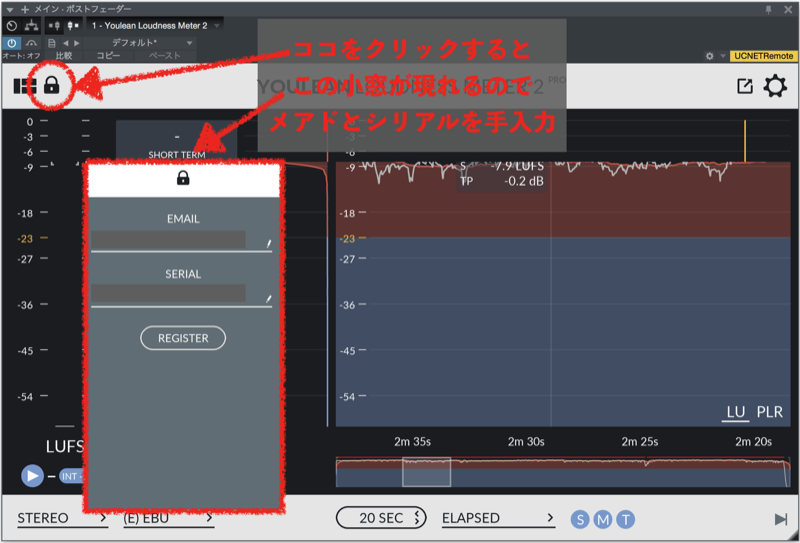Viewport: 800px width, 543px height.
Task: Click the pop-out export icon beside the gear
Action: coord(745,86)
